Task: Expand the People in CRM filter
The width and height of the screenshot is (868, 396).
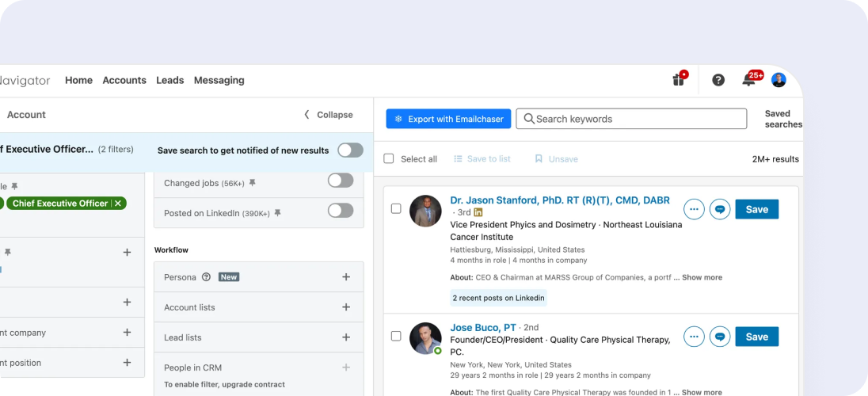Action: coord(346,367)
